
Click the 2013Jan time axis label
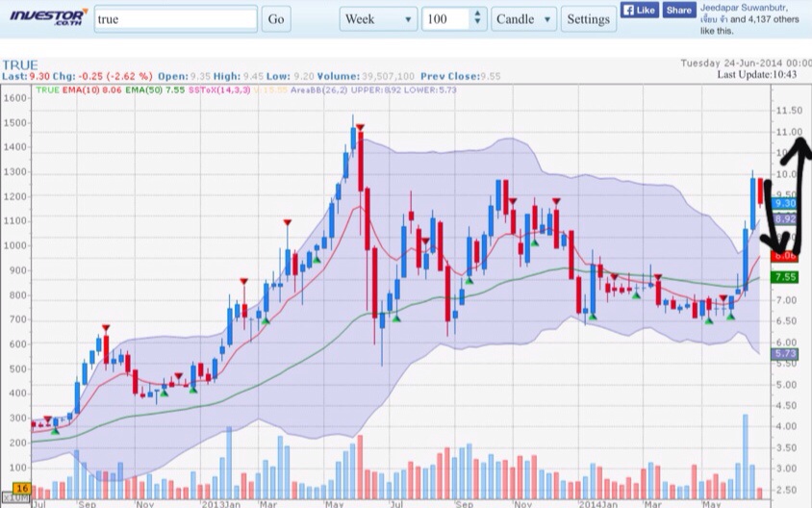[x=221, y=504]
